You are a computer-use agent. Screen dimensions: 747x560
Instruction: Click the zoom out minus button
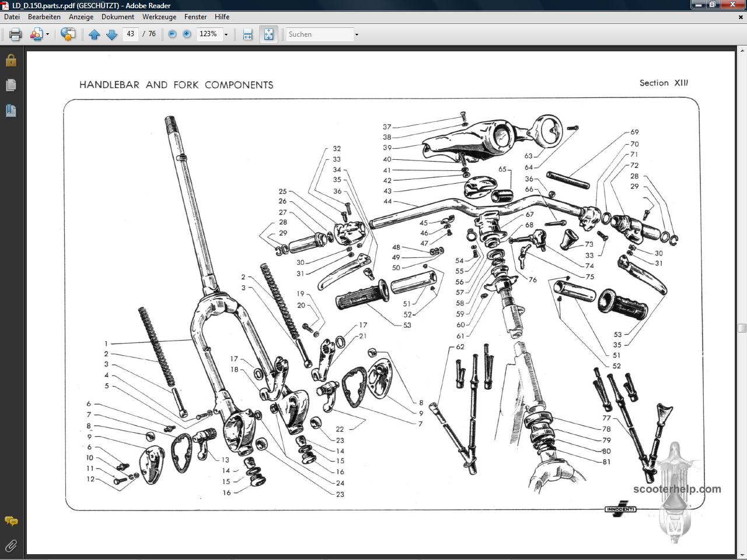(x=172, y=34)
